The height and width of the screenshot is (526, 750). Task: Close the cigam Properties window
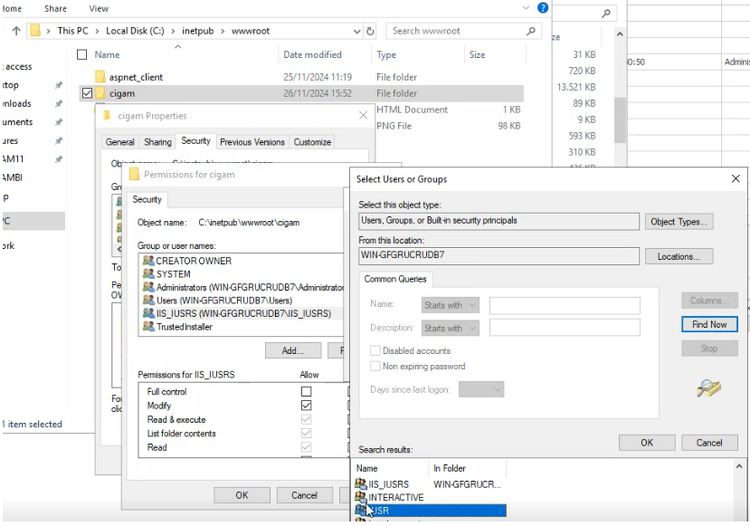point(363,115)
